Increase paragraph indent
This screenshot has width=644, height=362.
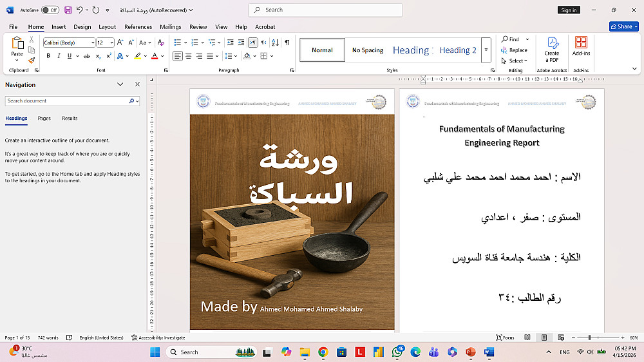241,43
